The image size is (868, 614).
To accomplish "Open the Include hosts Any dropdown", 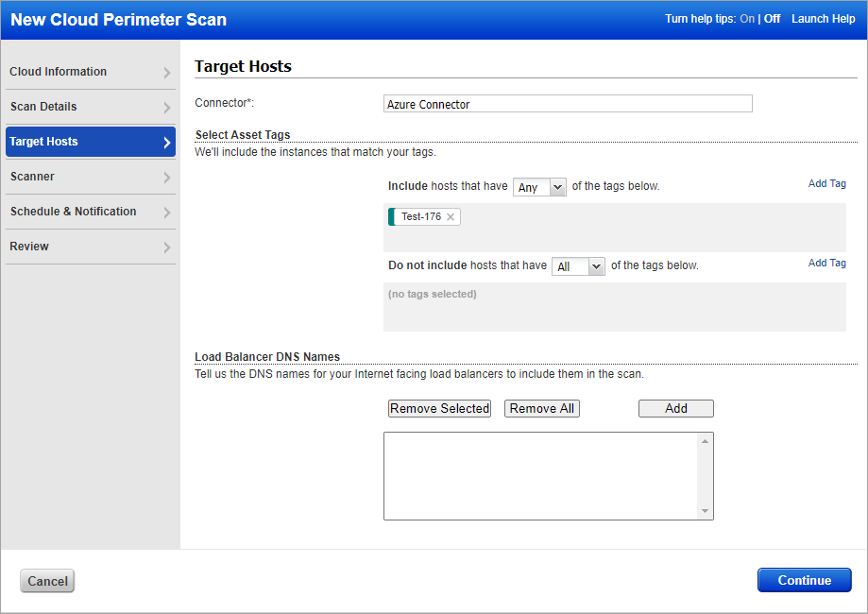I will click(539, 187).
